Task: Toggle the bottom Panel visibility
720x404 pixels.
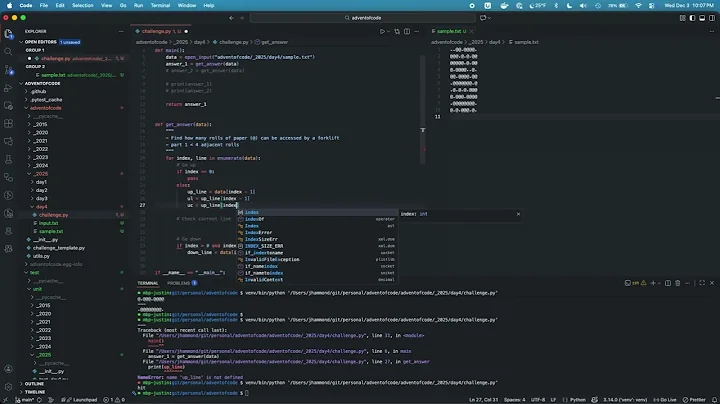Action: [x=702, y=18]
